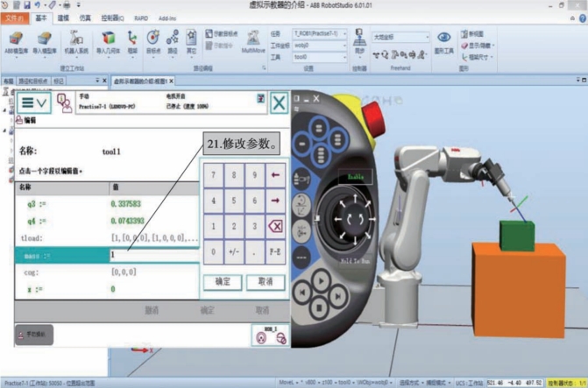Open the 大地坐标 coordinate system dropdown
The image size is (588, 388).
pyautogui.click(x=400, y=37)
